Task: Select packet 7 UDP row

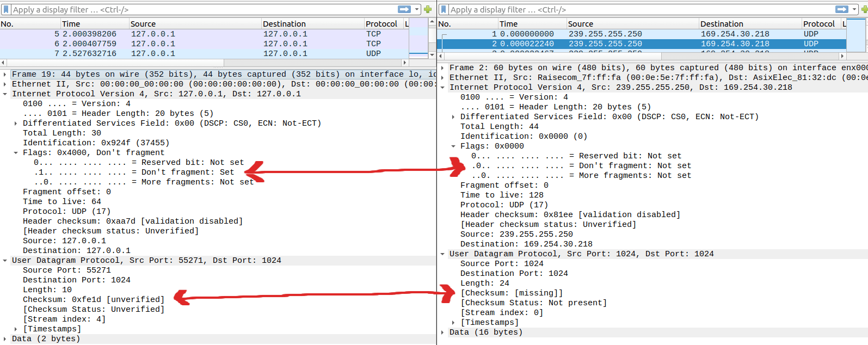Action: 204,53
